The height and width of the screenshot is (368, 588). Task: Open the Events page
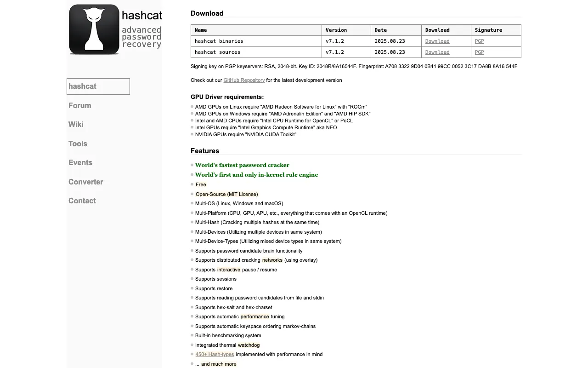[x=80, y=162]
